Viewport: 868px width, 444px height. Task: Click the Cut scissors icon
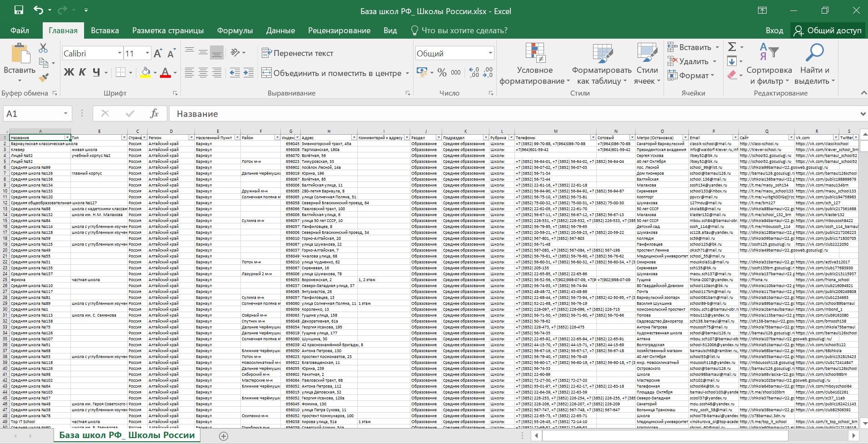tap(43, 48)
